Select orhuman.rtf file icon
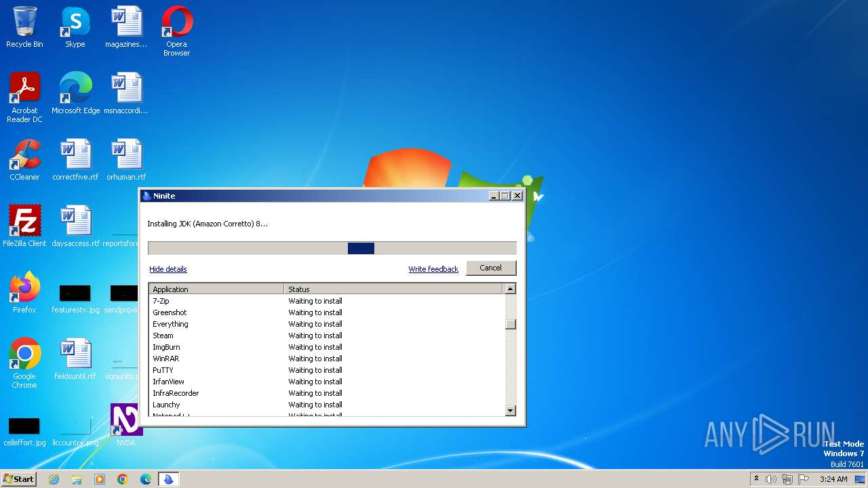Image resolution: width=868 pixels, height=488 pixels. point(126,160)
